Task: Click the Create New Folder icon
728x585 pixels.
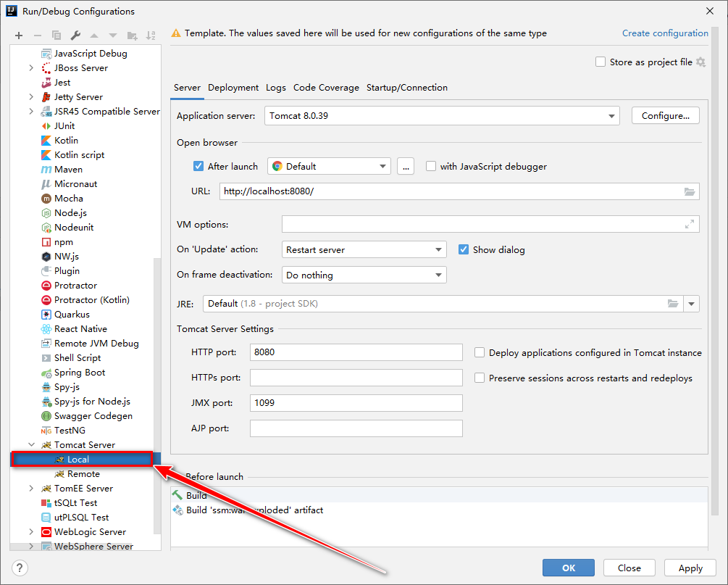Action: coord(133,36)
